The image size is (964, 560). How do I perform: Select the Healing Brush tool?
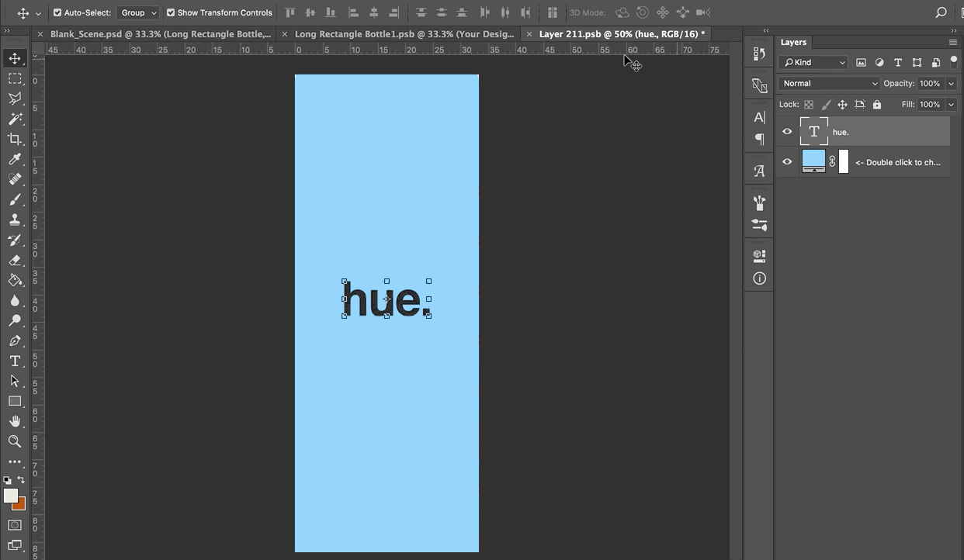point(15,179)
